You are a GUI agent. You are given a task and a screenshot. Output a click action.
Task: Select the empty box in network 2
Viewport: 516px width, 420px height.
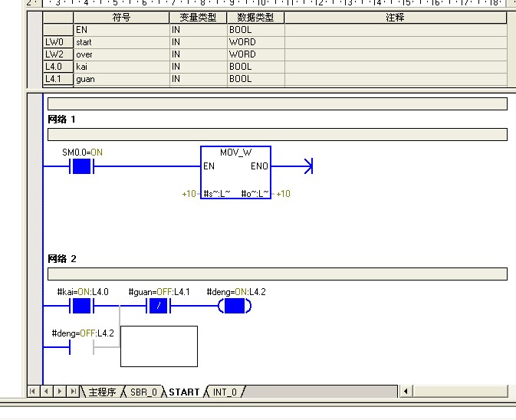pyautogui.click(x=159, y=346)
